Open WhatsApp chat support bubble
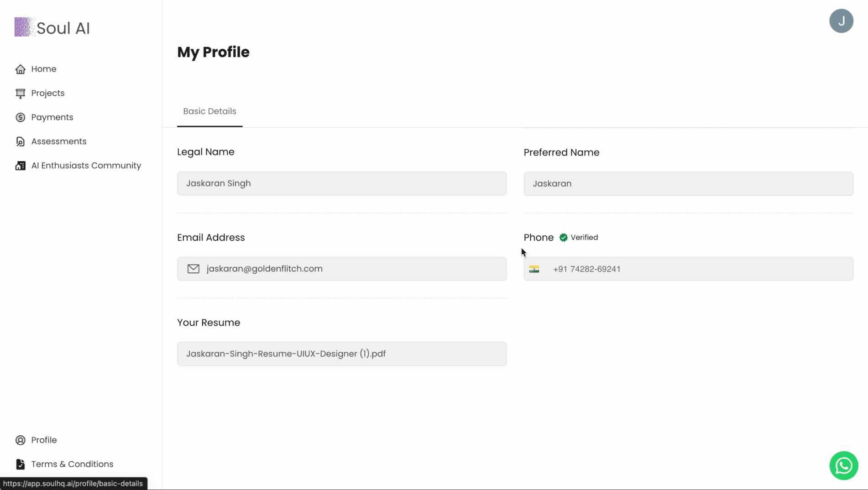 point(843,465)
